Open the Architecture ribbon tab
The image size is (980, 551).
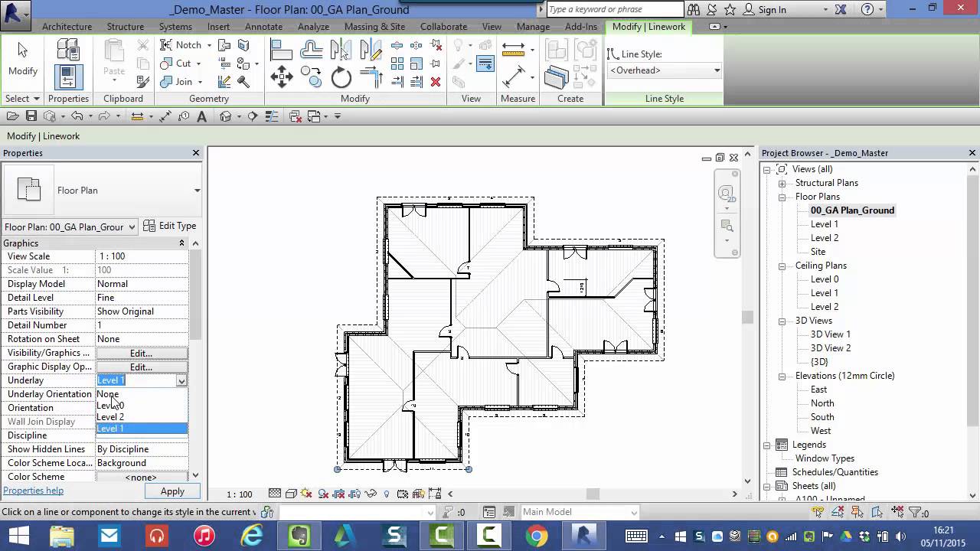click(x=67, y=27)
